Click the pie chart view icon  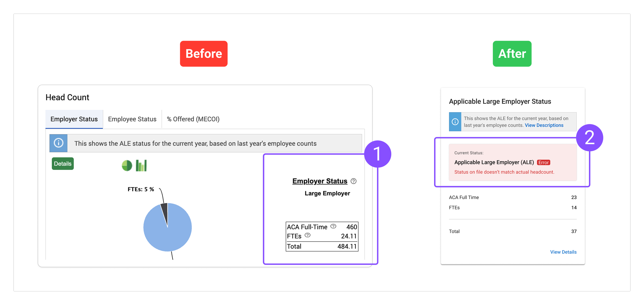click(x=127, y=166)
